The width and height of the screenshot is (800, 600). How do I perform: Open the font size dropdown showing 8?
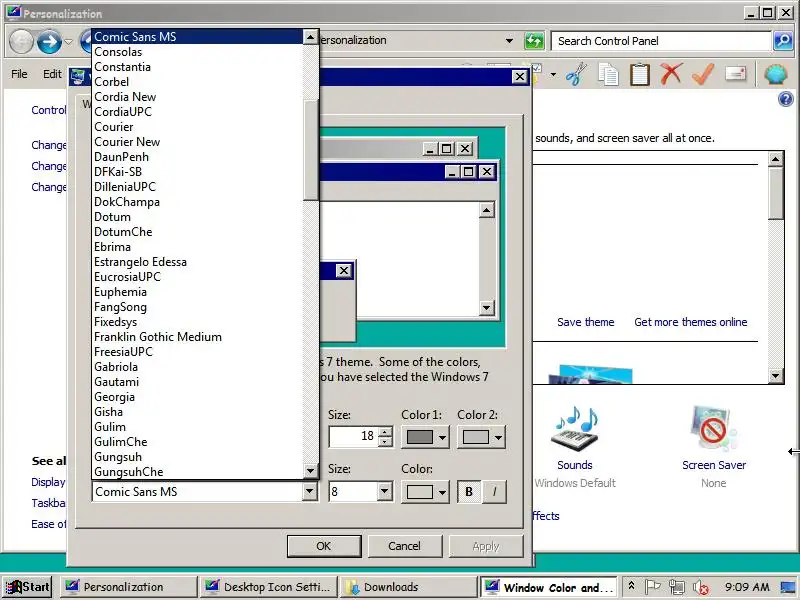pos(385,491)
